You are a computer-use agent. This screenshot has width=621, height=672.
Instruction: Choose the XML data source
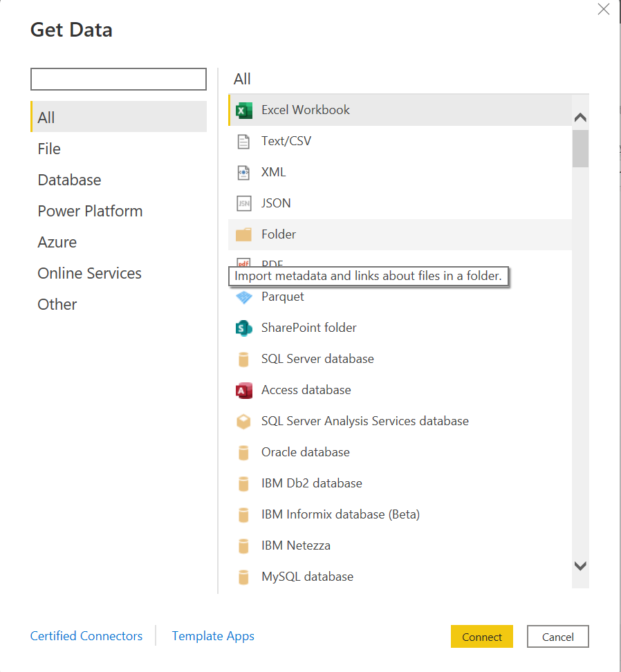point(275,172)
